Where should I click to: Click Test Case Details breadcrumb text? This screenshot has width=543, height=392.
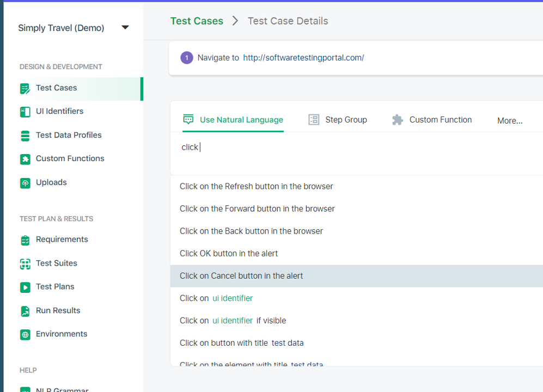click(x=288, y=21)
